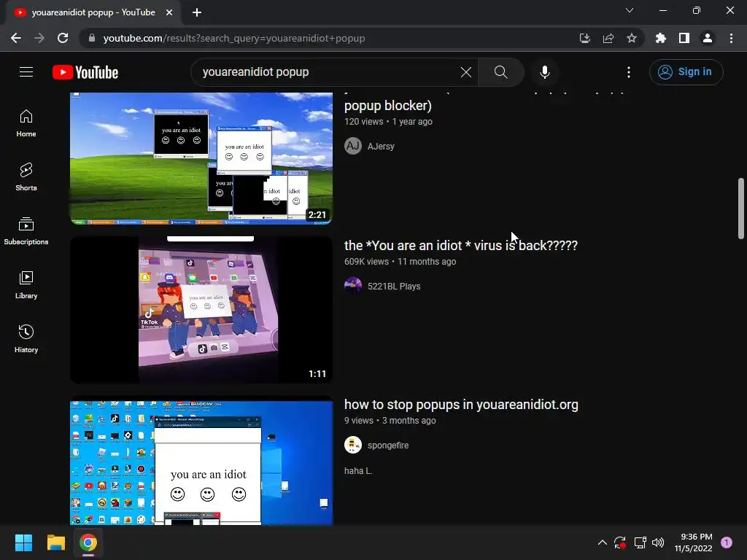Open Subscriptions in the sidebar

26,231
